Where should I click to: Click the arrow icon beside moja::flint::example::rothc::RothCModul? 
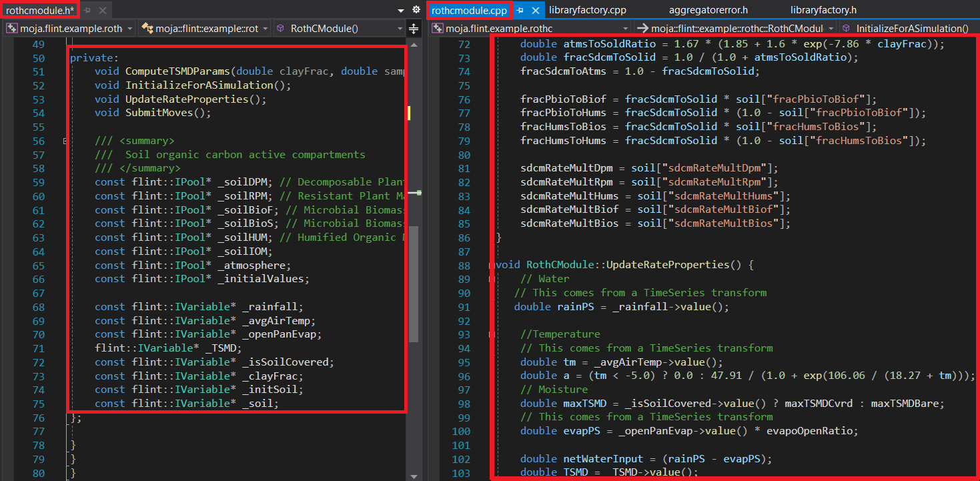pyautogui.click(x=643, y=29)
